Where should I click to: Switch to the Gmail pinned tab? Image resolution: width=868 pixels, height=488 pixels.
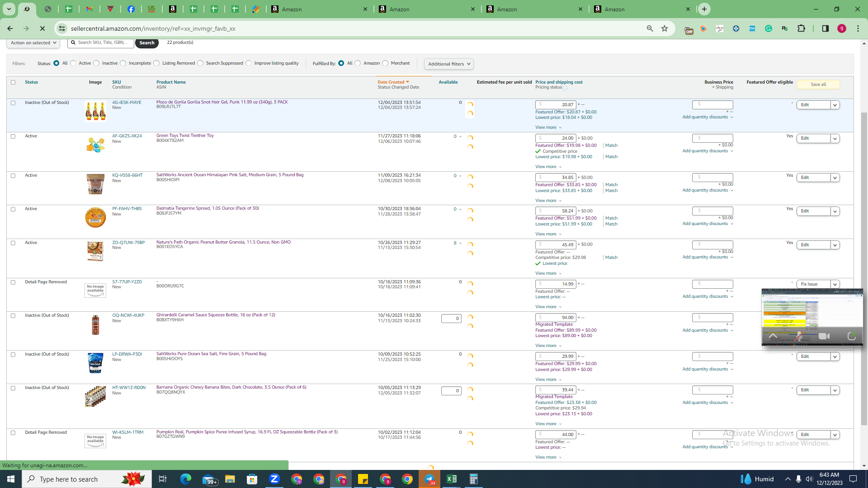click(90, 9)
